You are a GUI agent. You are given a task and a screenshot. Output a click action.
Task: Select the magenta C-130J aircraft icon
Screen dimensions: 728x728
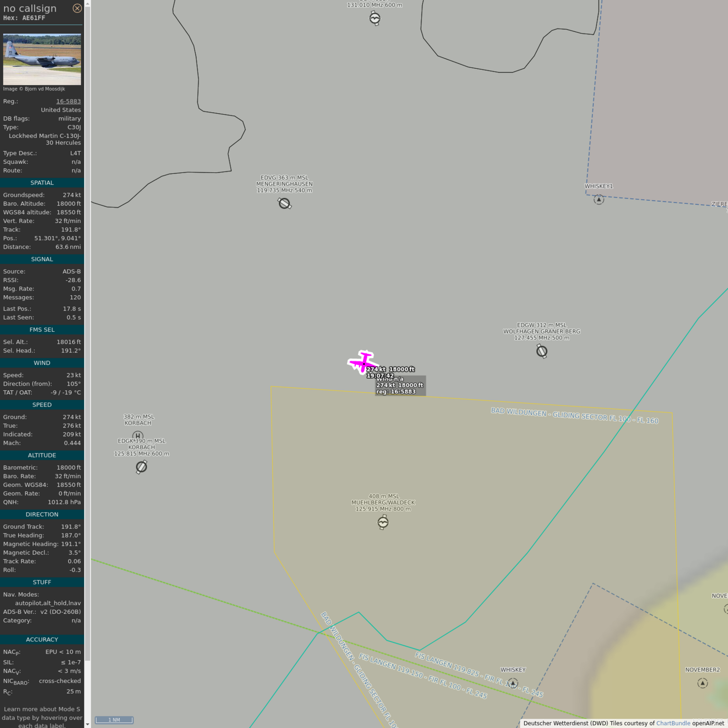(362, 362)
